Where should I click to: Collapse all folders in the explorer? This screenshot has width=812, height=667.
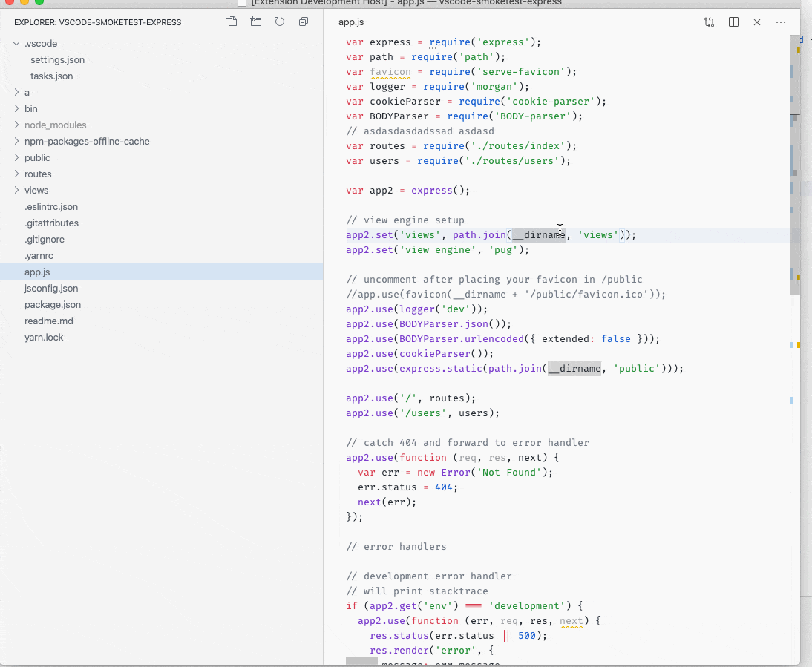click(x=303, y=22)
